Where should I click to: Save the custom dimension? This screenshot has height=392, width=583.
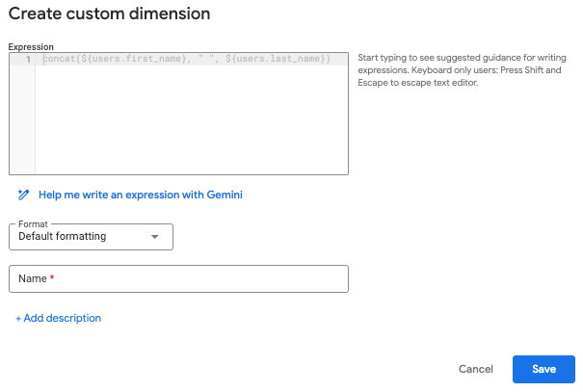tap(543, 369)
